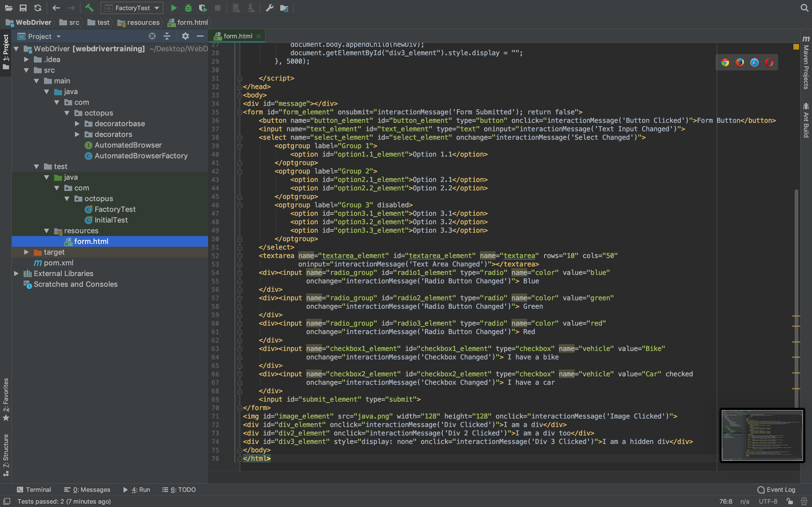Screen dimensions: 812x507
Task: Open file in Safari browser icon
Action: 754,63
